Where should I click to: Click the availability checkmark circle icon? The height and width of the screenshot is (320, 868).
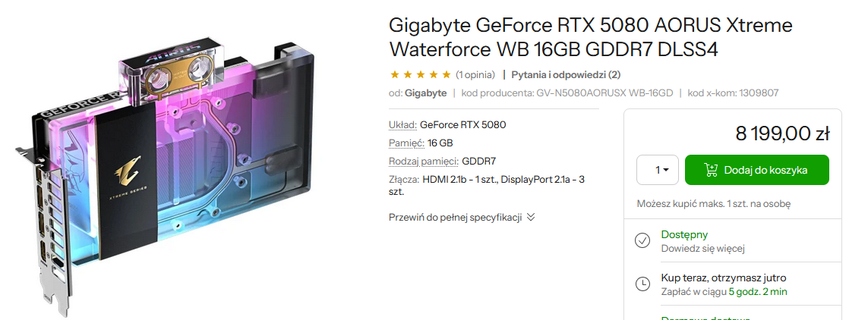click(642, 241)
